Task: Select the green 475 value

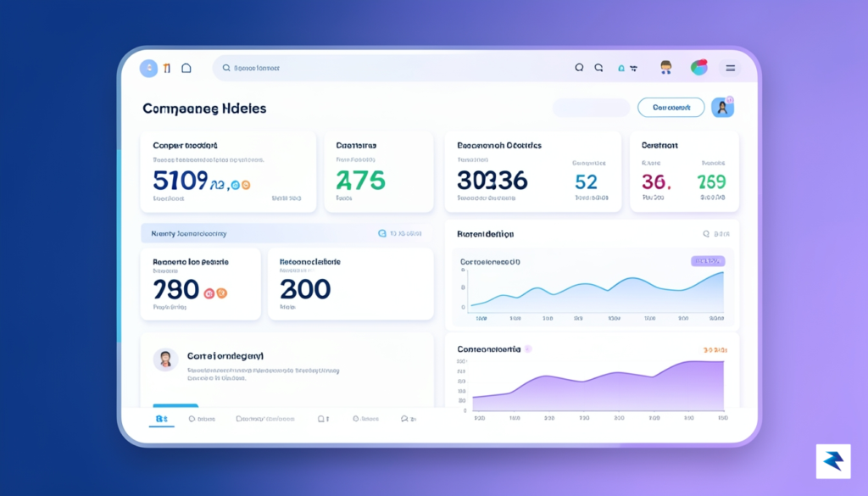Action: (x=360, y=181)
